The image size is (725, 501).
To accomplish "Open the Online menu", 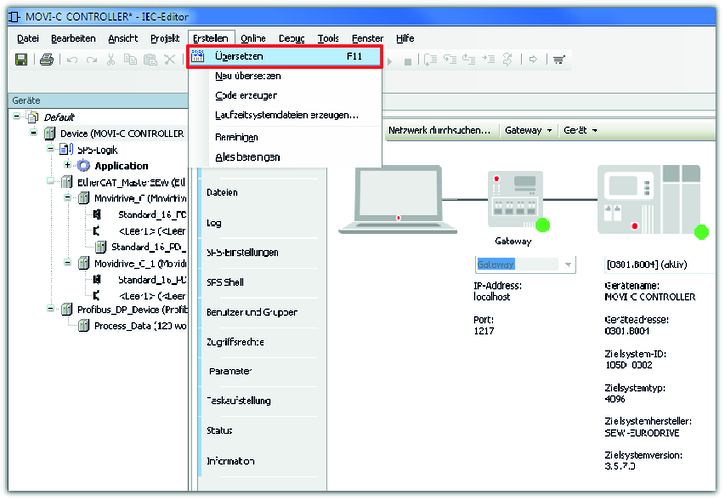I will 253,37.
